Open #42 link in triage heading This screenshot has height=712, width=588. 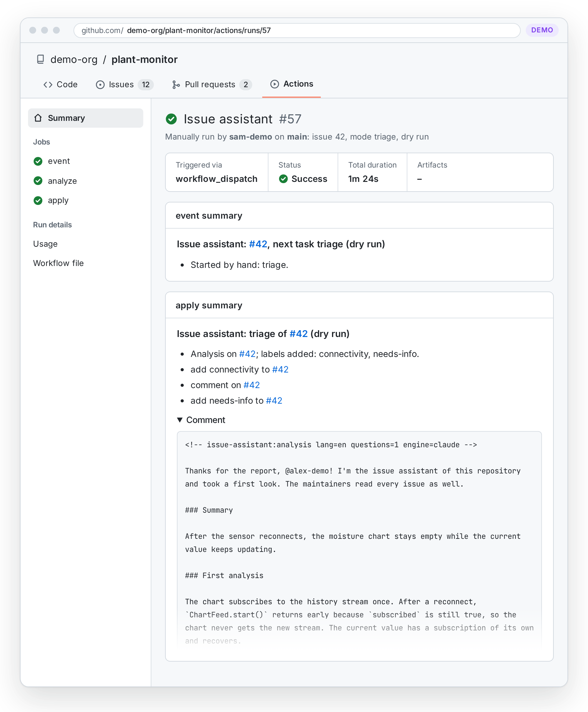coord(299,334)
